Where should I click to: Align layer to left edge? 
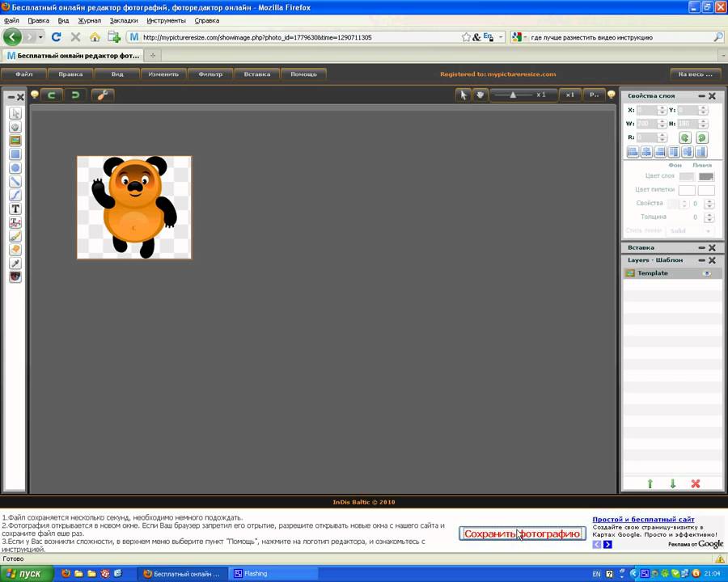[x=633, y=152]
